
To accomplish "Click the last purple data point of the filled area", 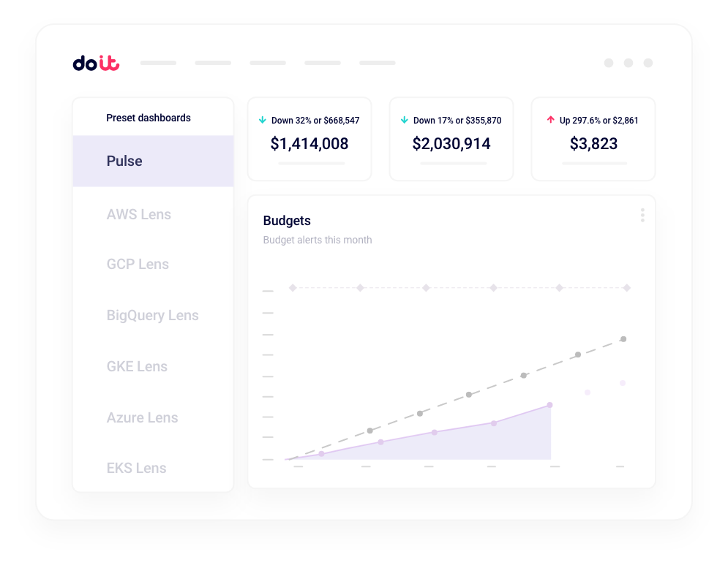I will coord(549,405).
